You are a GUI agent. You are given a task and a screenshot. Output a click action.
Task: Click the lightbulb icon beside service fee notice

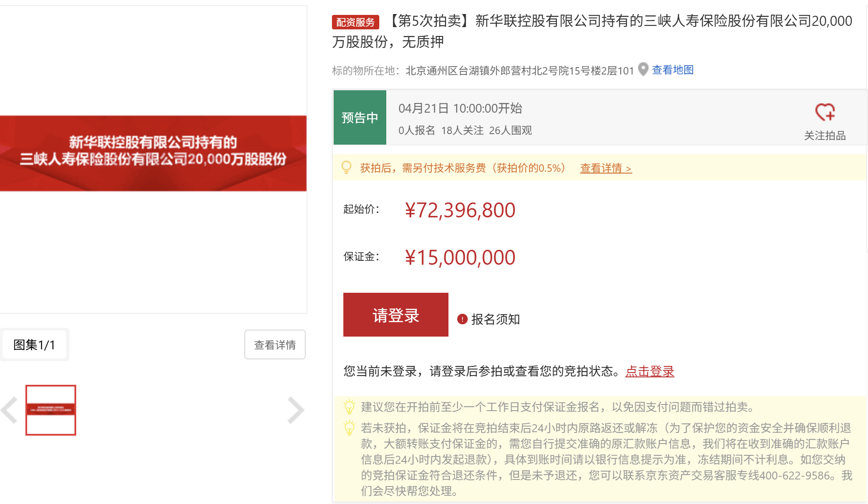[x=346, y=167]
